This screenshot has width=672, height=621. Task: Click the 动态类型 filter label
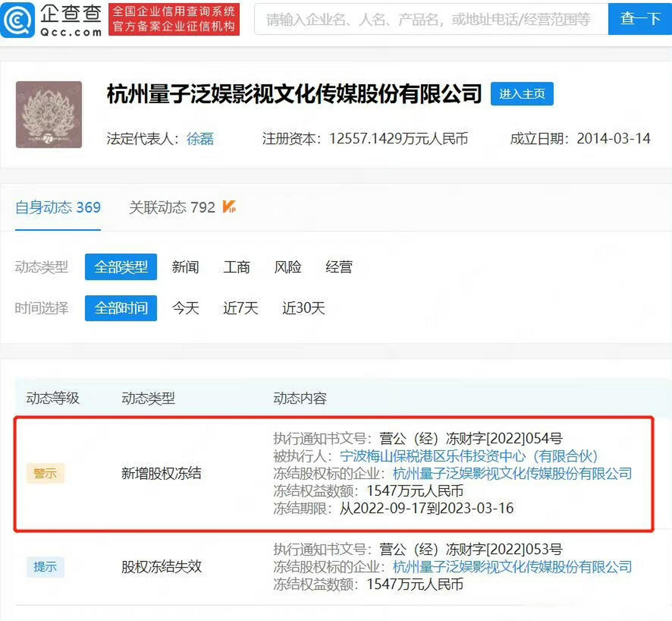[42, 267]
